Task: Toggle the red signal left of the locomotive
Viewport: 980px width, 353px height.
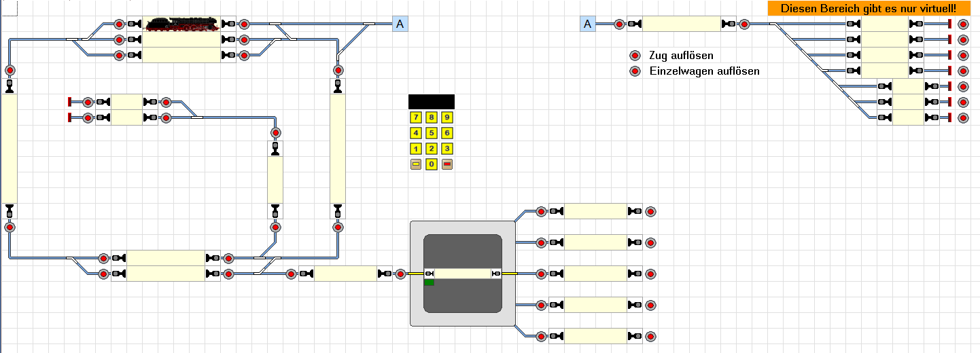Action: point(119,24)
